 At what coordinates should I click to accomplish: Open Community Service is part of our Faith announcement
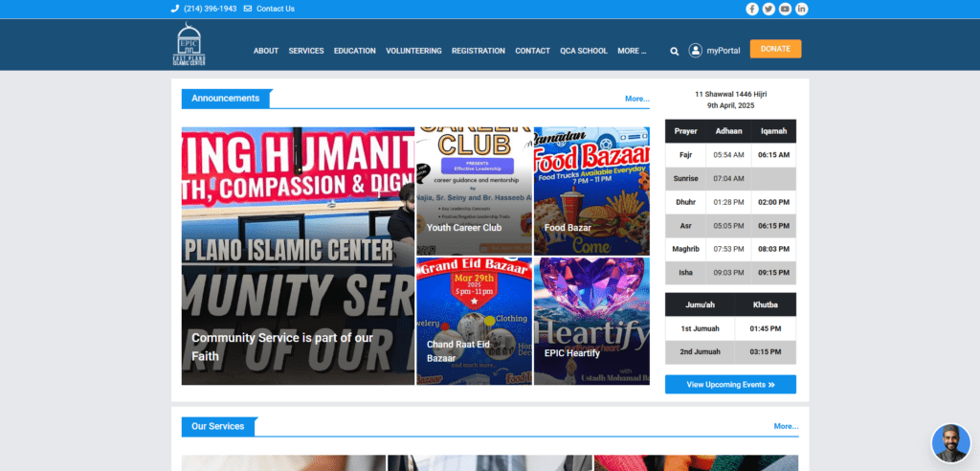299,256
